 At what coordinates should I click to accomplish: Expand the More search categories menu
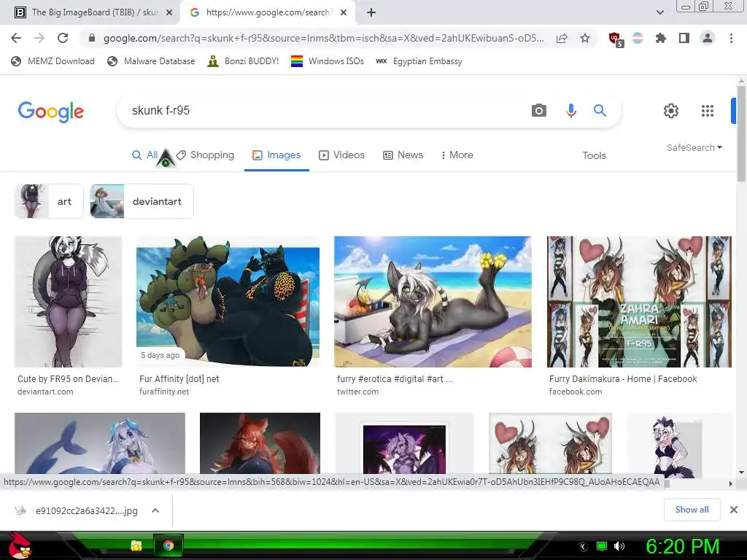point(457,155)
